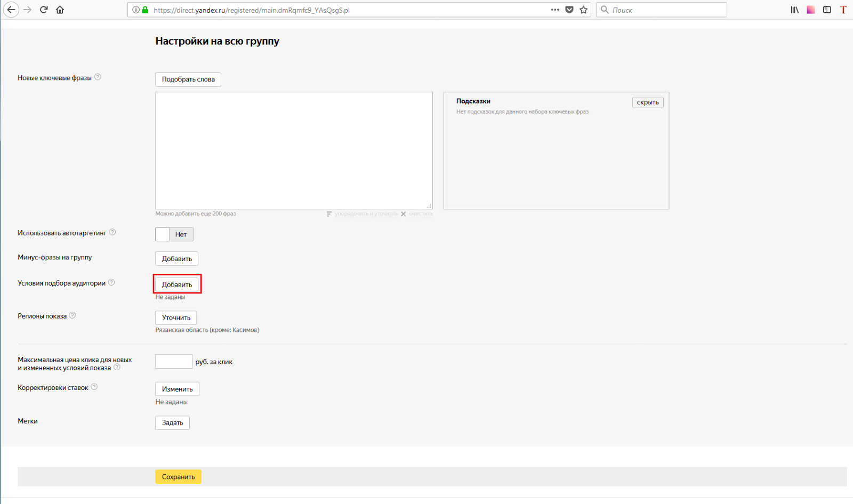Image resolution: width=853 pixels, height=504 pixels.
Task: Click the Метки label
Action: [28, 421]
